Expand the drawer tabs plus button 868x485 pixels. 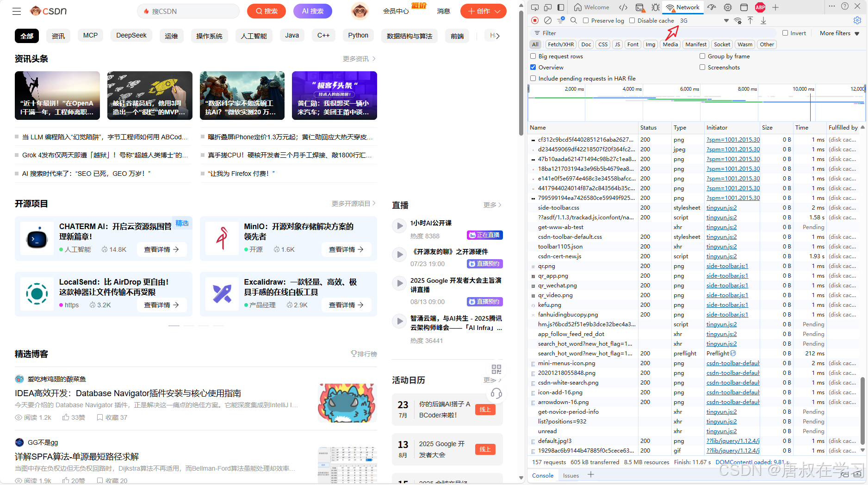[591, 475]
